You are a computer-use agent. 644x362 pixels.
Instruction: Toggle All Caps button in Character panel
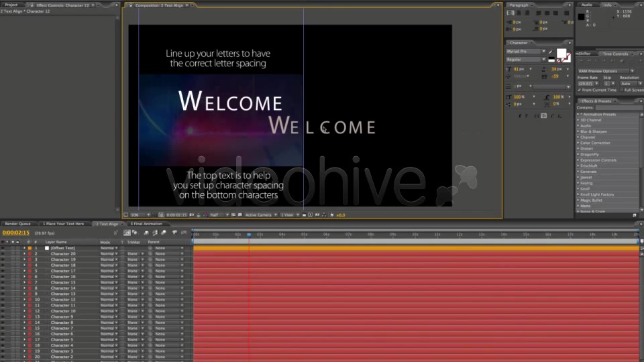click(x=537, y=116)
